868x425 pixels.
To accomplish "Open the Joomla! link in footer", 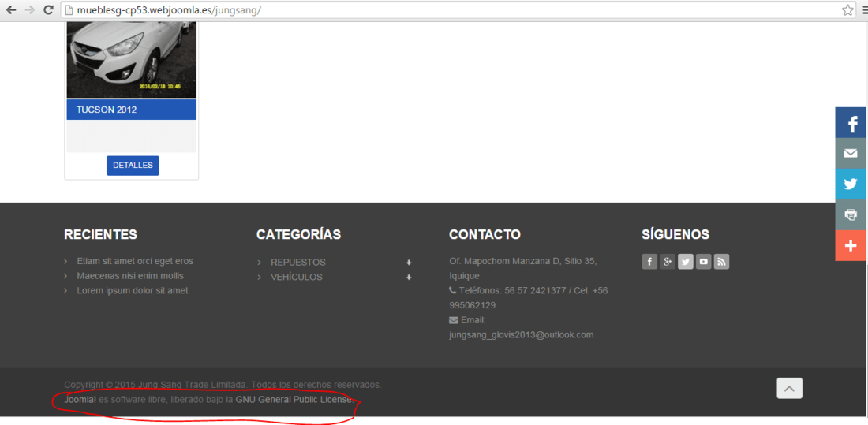I will click(80, 400).
